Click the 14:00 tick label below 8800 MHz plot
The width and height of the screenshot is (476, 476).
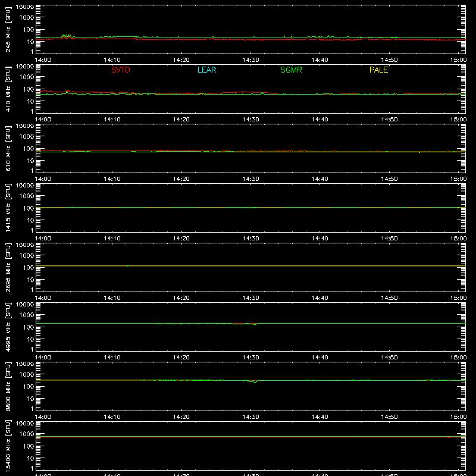(43, 417)
